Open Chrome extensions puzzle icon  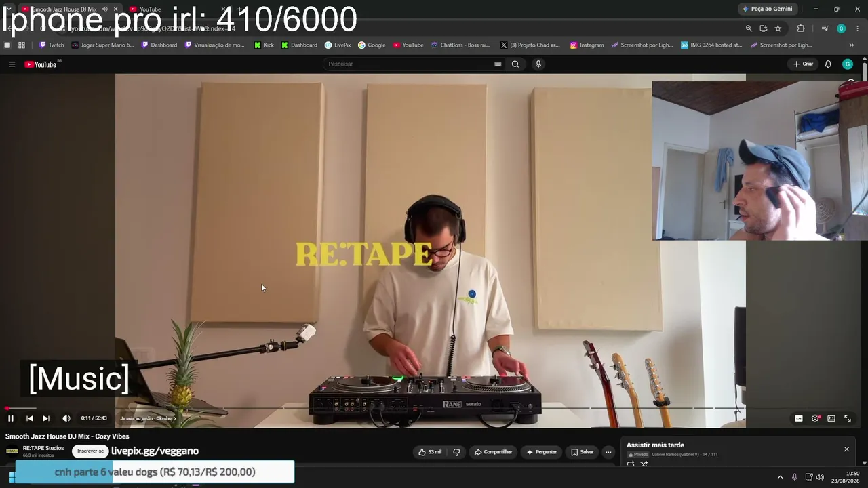coord(801,28)
